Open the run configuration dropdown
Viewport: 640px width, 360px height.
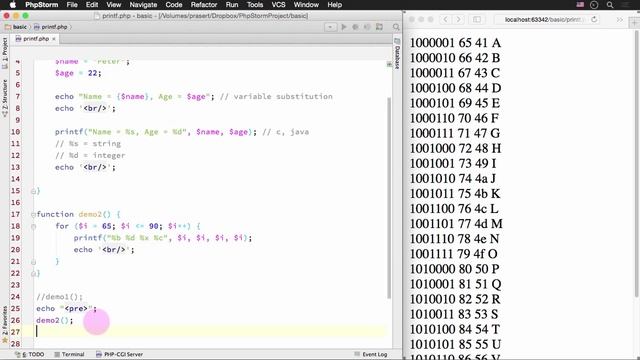click(x=330, y=27)
